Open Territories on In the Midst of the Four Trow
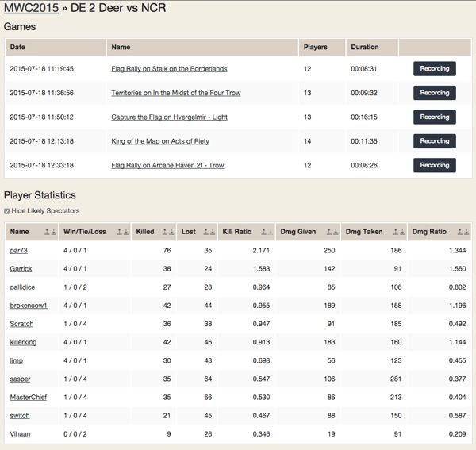 (176, 93)
